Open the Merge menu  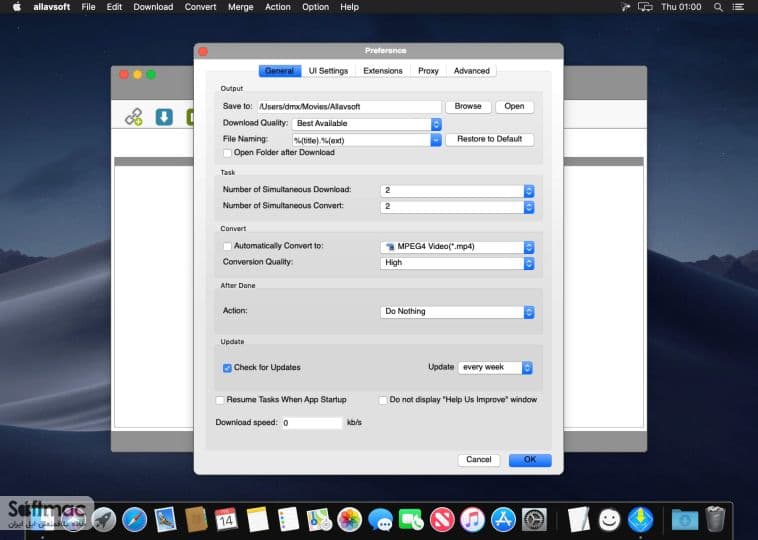[240, 7]
